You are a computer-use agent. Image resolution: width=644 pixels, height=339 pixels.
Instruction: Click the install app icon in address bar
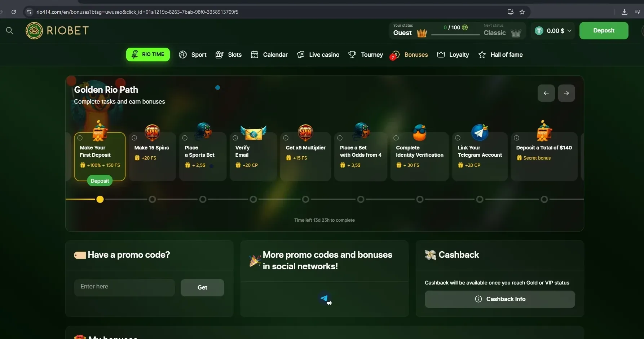click(510, 12)
